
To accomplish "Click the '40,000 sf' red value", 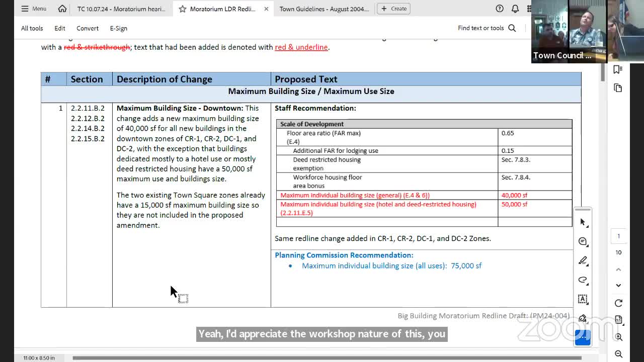I will [x=514, y=195].
